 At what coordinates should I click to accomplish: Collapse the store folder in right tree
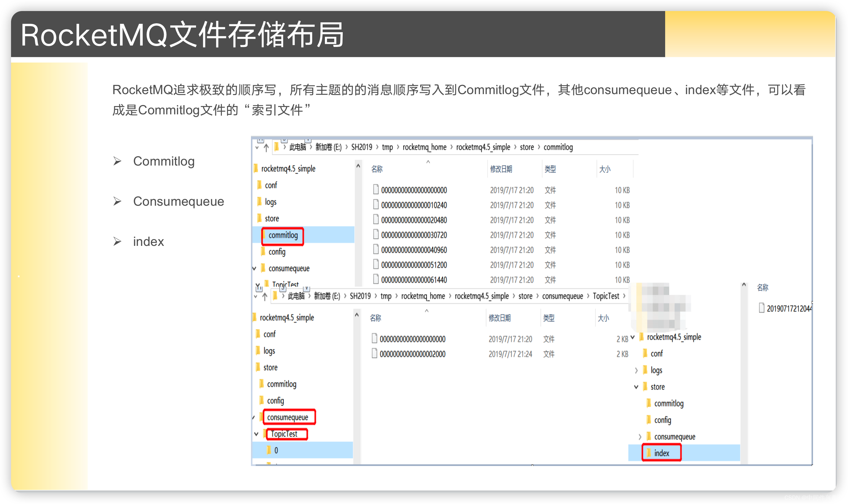coord(636,387)
